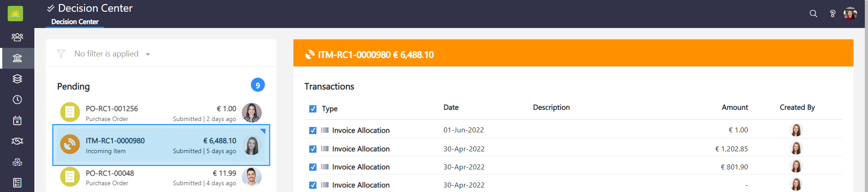Uncheck the 01-Jun-2022 Invoice Allocation checkbox
This screenshot has width=868, height=192.
[x=313, y=131]
